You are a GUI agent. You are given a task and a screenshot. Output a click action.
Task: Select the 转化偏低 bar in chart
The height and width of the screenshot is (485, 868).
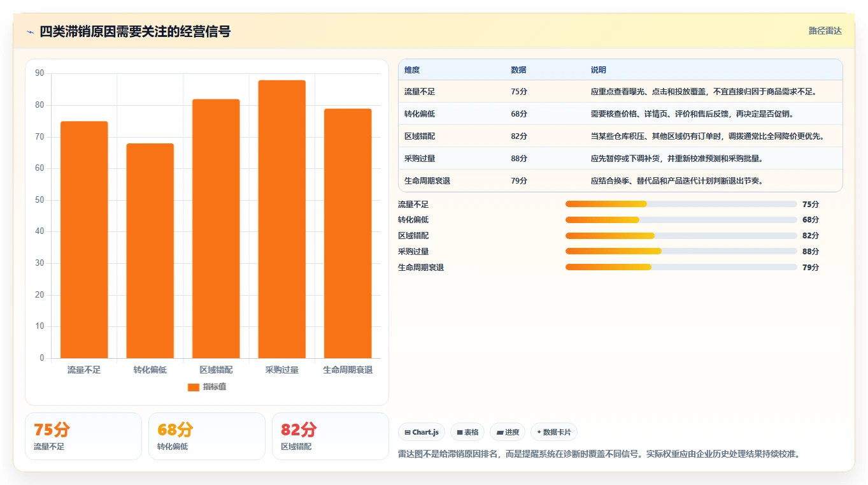[x=150, y=250]
